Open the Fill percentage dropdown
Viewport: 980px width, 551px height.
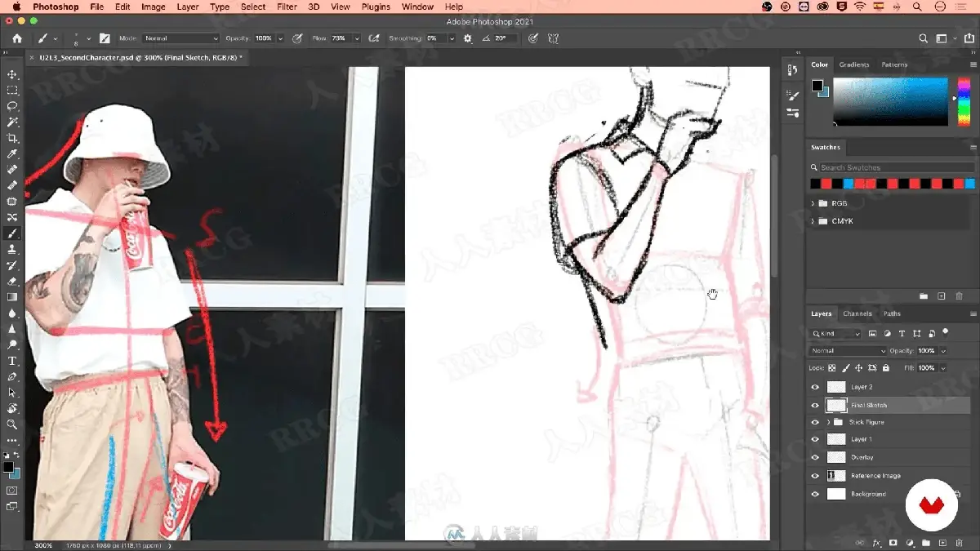point(943,368)
